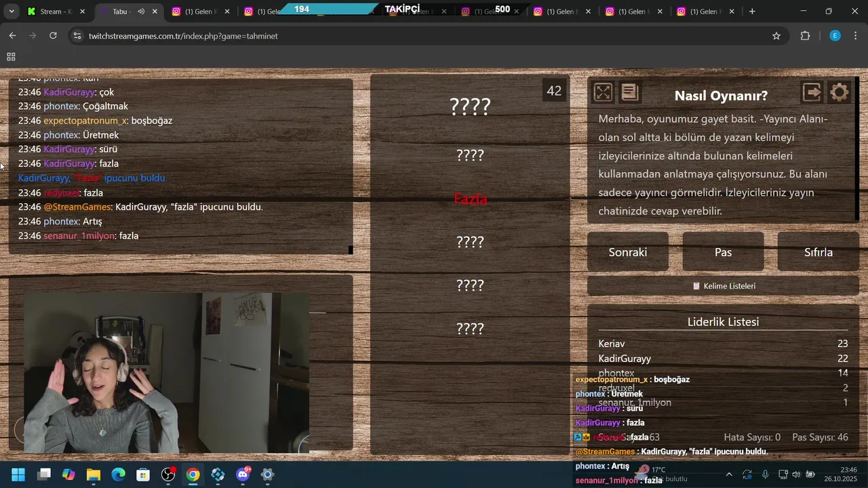Open Microsoft Store from the taskbar
Screen dimensions: 868x488
[143, 474]
